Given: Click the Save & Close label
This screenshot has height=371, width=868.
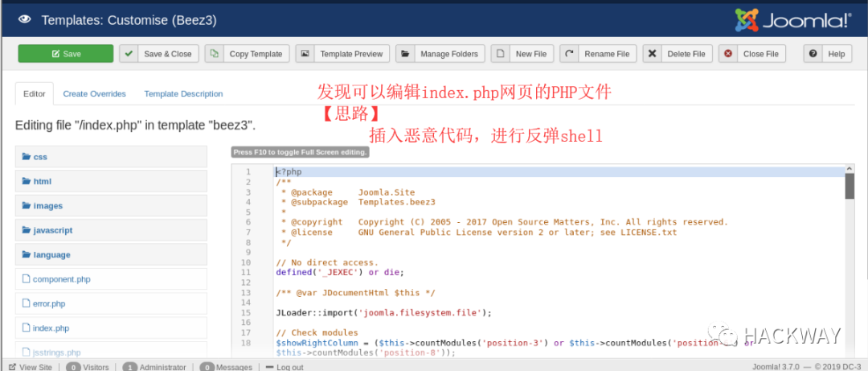Looking at the screenshot, I should [168, 54].
